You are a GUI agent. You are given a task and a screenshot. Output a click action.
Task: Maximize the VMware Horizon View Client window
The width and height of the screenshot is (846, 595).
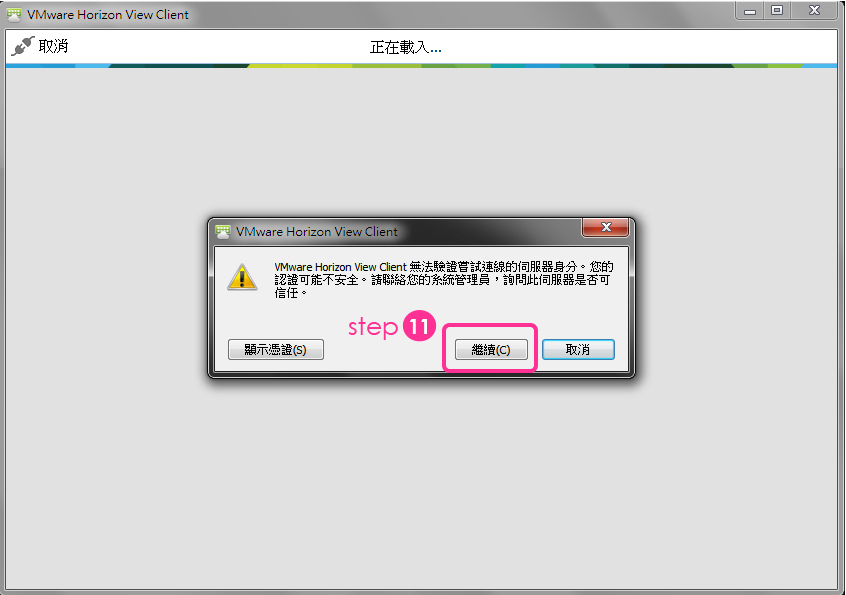coord(777,10)
